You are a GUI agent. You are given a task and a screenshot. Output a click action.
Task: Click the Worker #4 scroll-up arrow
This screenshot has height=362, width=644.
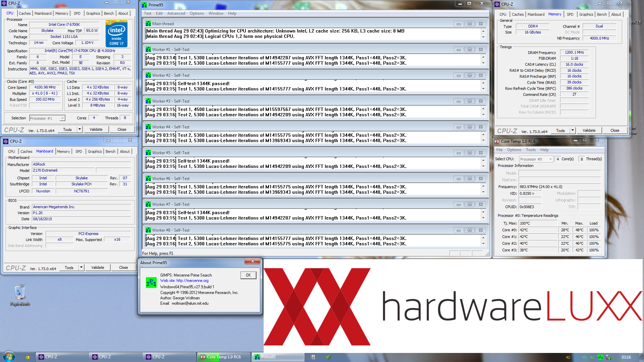pos(483,134)
